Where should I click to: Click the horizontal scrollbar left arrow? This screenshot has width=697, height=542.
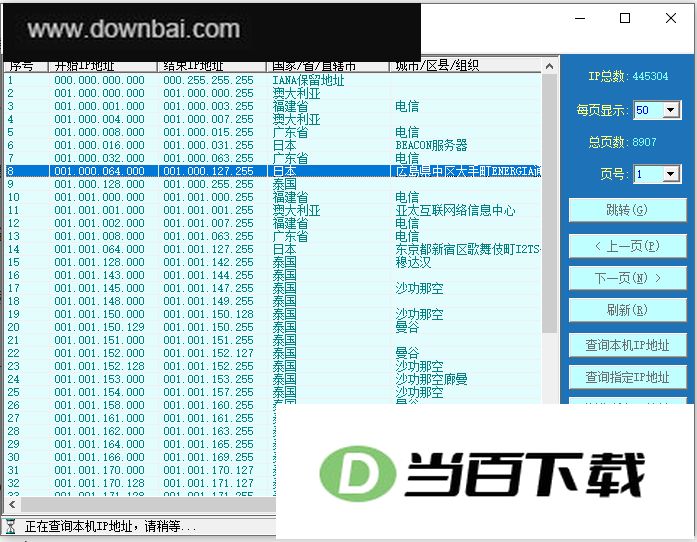pyautogui.click(x=12, y=505)
